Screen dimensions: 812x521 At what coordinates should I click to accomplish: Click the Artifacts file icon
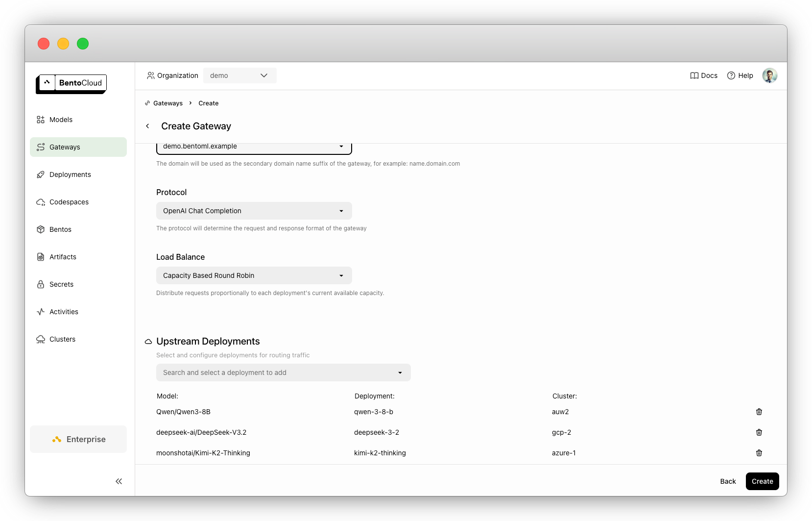[x=41, y=257]
